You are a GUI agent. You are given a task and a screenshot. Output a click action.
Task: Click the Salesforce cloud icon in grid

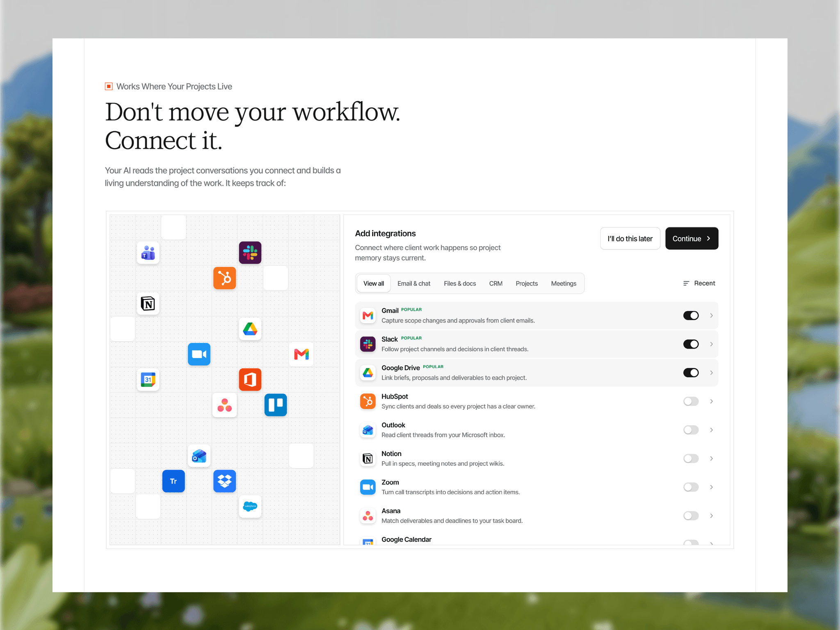pyautogui.click(x=250, y=507)
